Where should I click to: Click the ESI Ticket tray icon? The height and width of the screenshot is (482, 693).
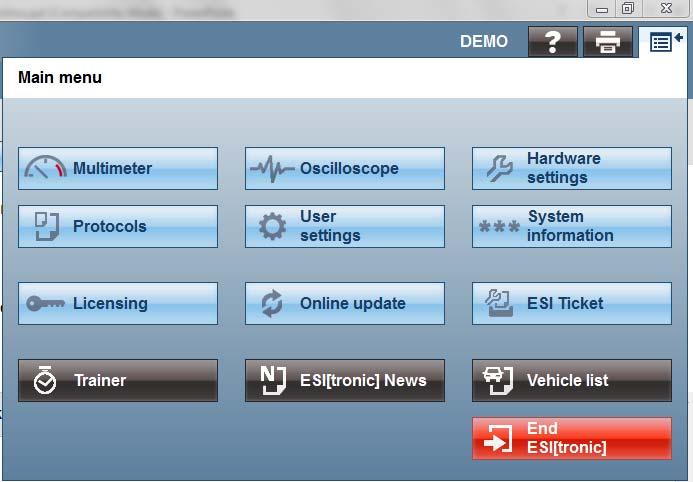pyautogui.click(x=499, y=303)
